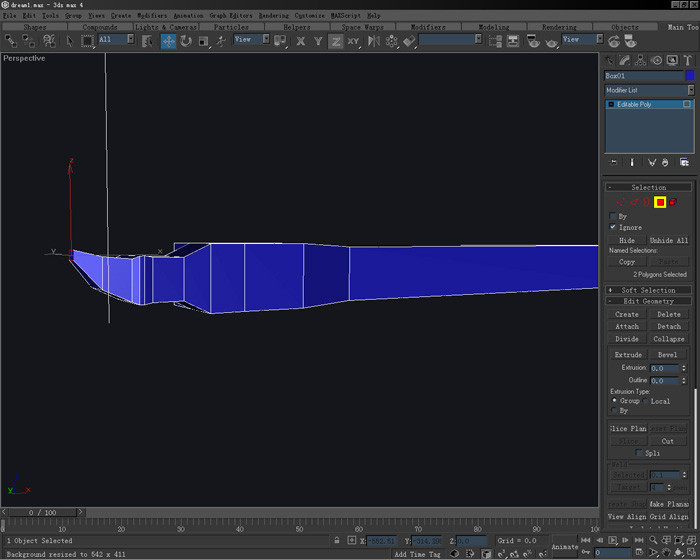Viewport: 700px width, 560px height.
Task: Click the Bevel button
Action: click(667, 355)
